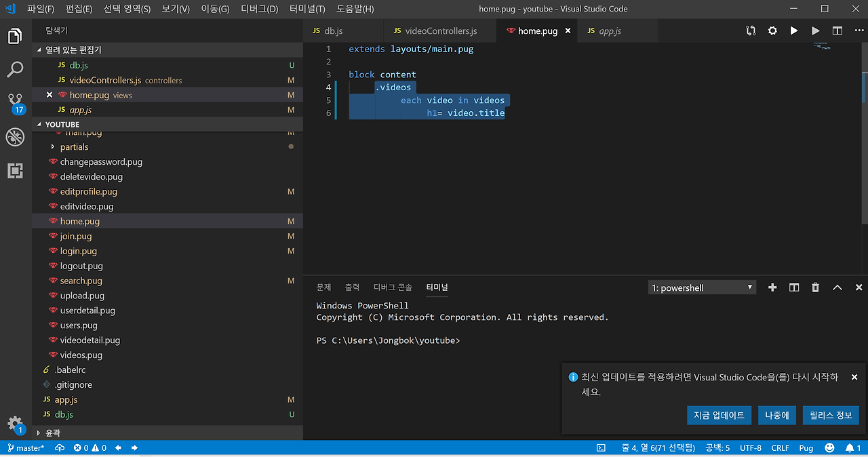Click the terminal icon in status bar
Image resolution: width=868 pixels, height=457 pixels.
click(601, 448)
